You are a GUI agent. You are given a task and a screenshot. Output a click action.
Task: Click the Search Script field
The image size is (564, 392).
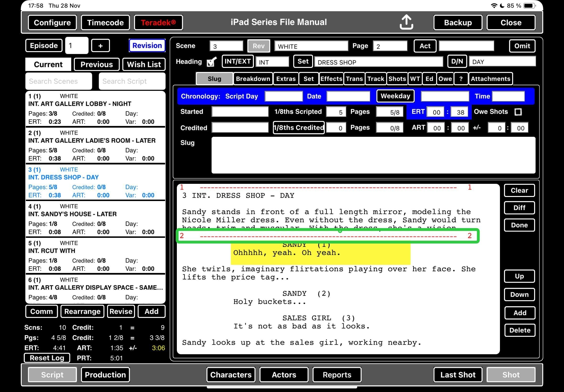pyautogui.click(x=132, y=81)
